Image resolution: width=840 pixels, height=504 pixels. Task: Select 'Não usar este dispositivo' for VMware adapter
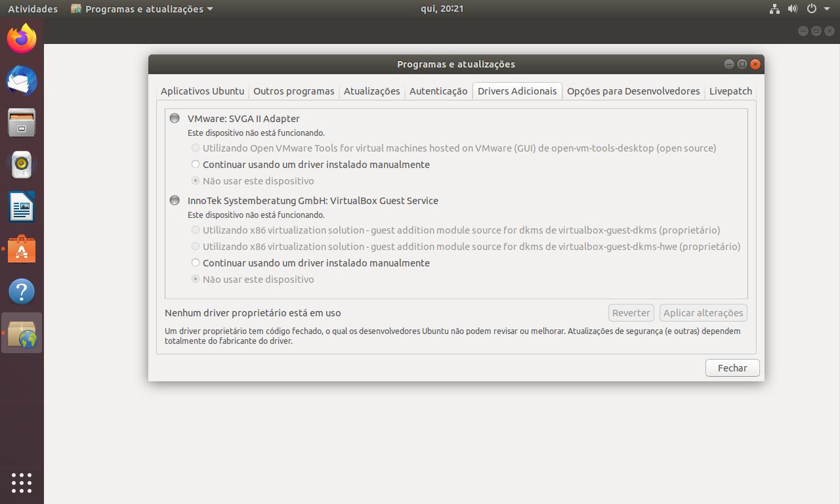click(x=195, y=180)
